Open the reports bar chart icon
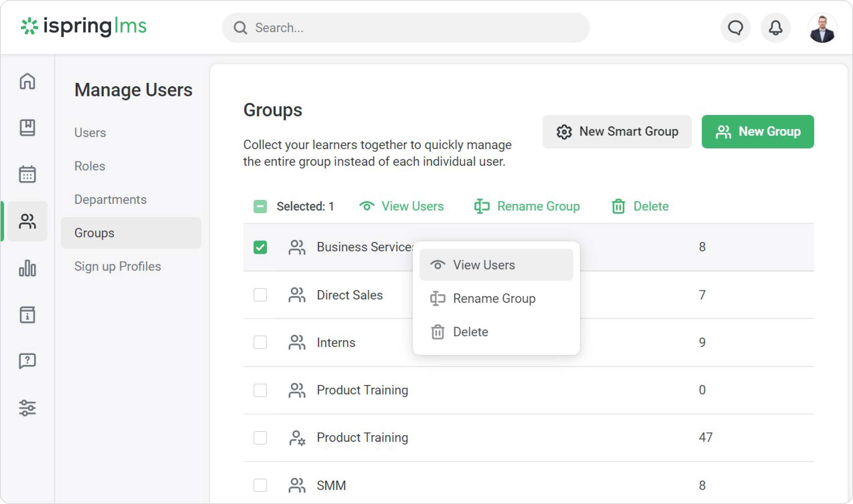Screen dimensions: 853x504 [x=27, y=268]
